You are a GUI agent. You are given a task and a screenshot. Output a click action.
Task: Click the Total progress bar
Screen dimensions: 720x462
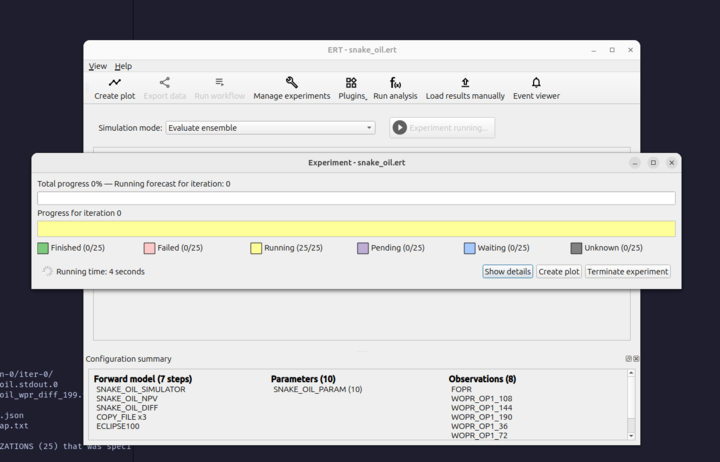click(356, 198)
